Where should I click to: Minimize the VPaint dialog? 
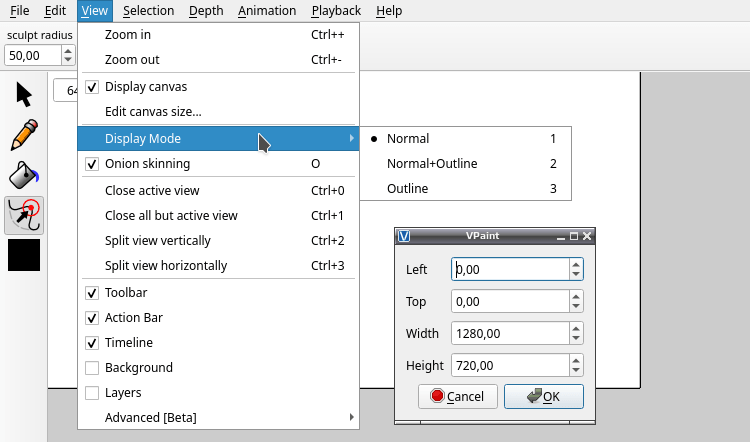coord(561,236)
